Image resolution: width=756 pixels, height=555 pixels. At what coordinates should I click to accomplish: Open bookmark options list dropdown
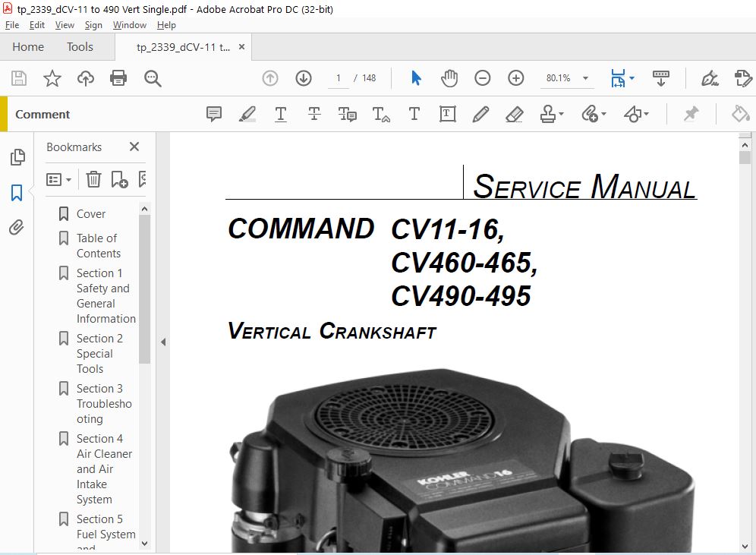[x=58, y=180]
